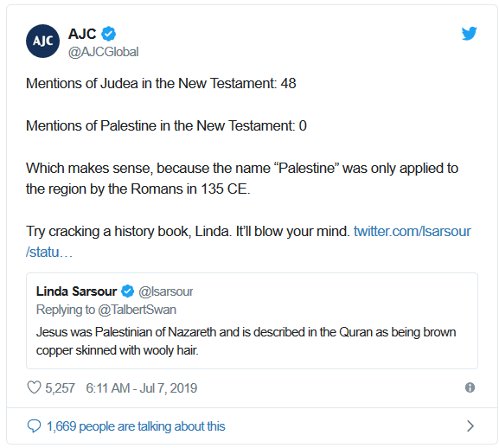Screen dimensions: 499x448
Task: Click the 5,257 likes count
Action: point(60,388)
